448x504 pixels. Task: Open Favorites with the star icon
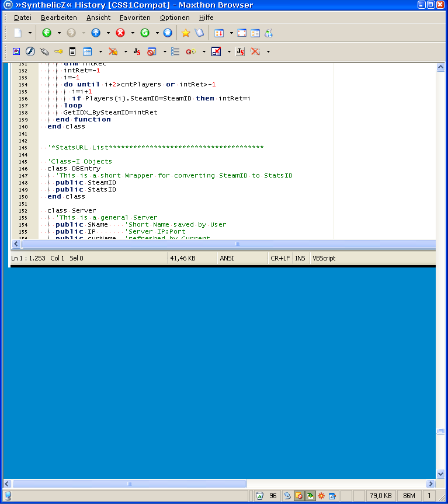tap(186, 33)
